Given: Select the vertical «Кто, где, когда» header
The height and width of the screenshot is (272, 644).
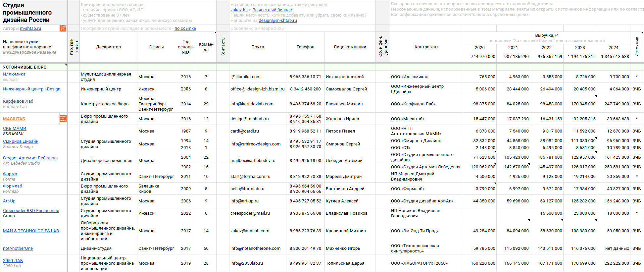Looking at the screenshot, I should coord(74,47).
